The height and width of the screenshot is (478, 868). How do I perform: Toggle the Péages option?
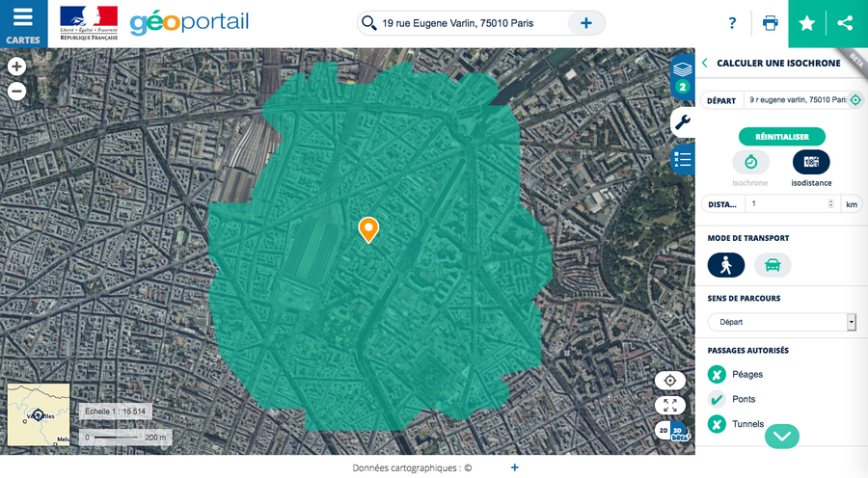(717, 375)
